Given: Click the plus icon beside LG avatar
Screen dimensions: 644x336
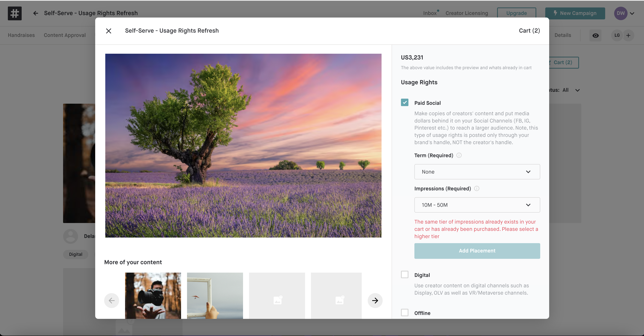Looking at the screenshot, I should (x=628, y=35).
